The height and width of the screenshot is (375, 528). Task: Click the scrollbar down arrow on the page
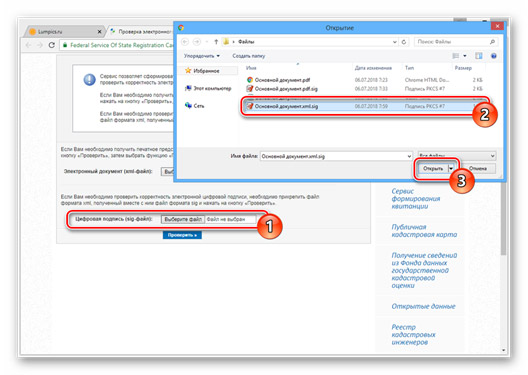[503, 350]
